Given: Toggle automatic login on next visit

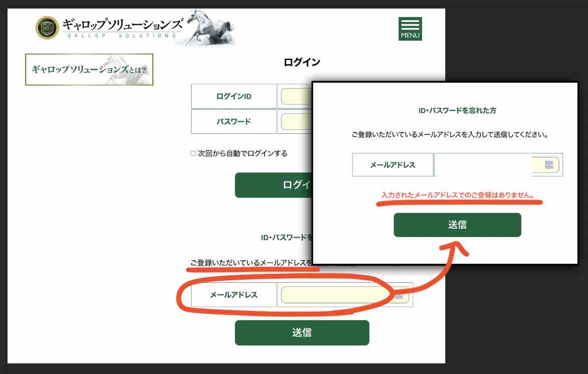Looking at the screenshot, I should click(192, 153).
